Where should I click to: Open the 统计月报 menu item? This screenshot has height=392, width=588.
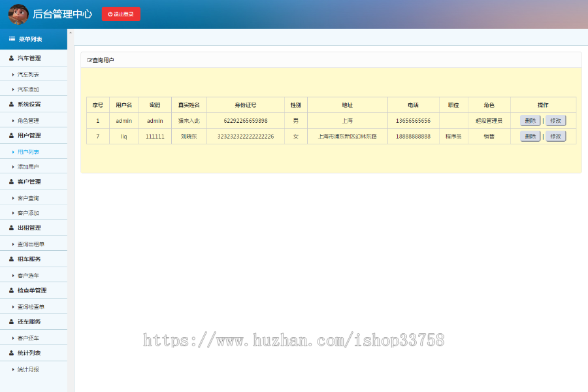click(31, 368)
